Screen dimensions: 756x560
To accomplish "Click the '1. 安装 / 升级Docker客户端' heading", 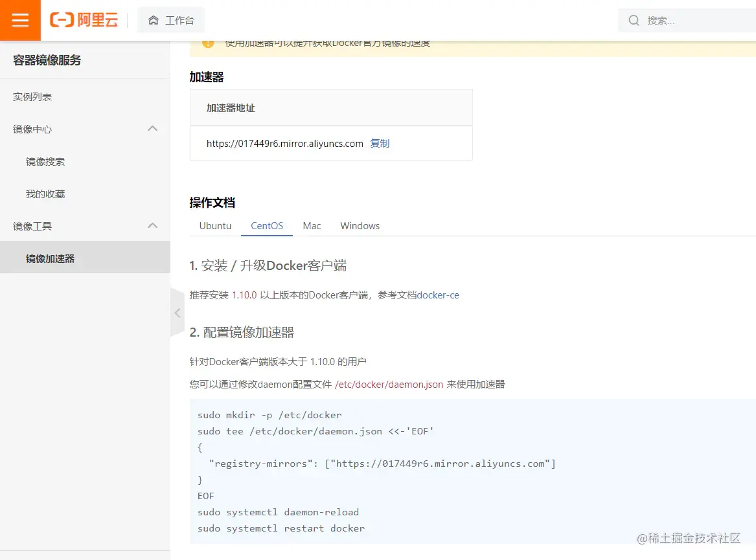I will tap(268, 265).
